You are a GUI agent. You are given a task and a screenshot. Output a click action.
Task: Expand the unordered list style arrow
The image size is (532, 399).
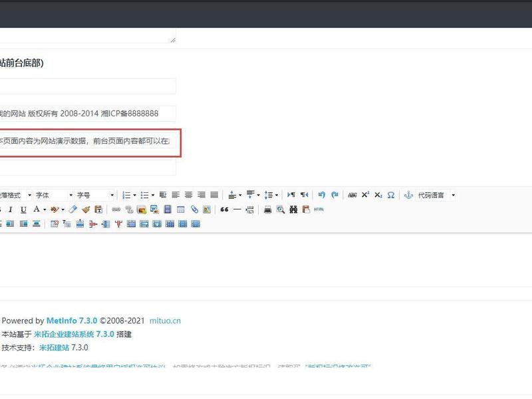[x=153, y=195]
